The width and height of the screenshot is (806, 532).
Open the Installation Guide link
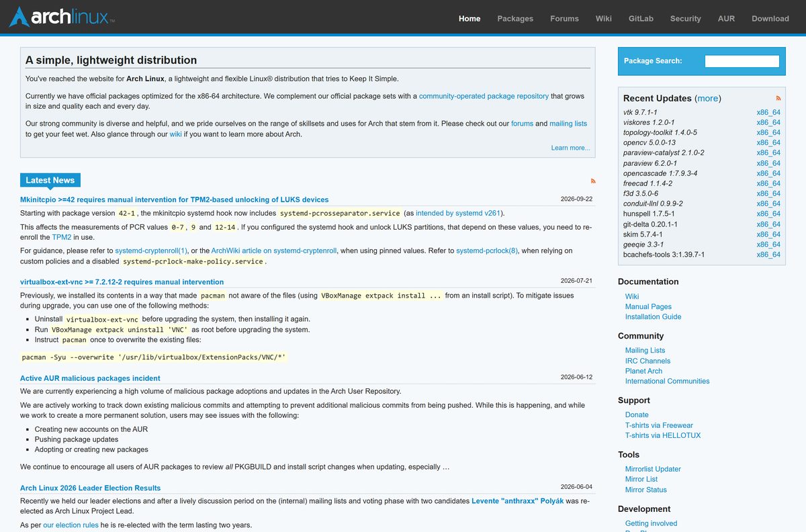pos(653,316)
